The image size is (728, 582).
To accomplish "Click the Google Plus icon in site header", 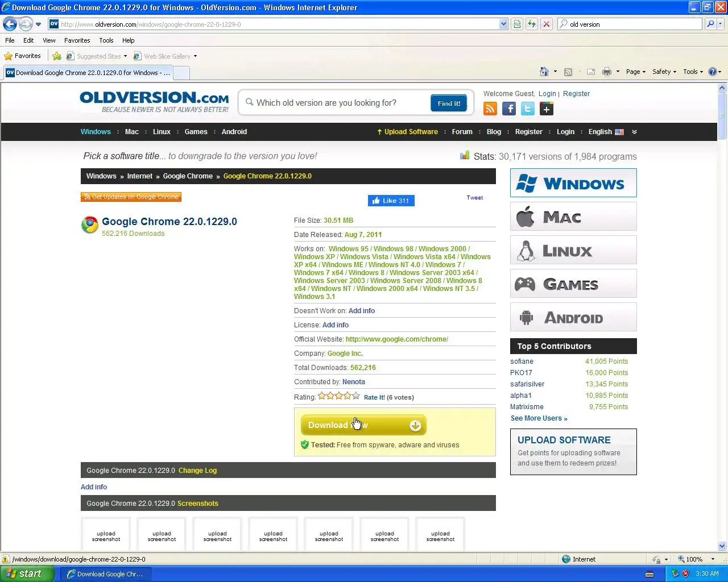I will (x=547, y=109).
